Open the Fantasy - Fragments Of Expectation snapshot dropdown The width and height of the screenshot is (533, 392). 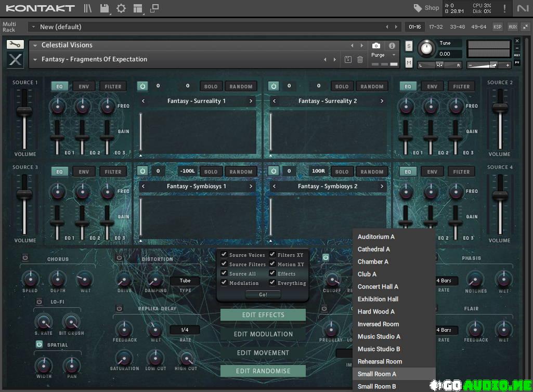tap(35, 59)
